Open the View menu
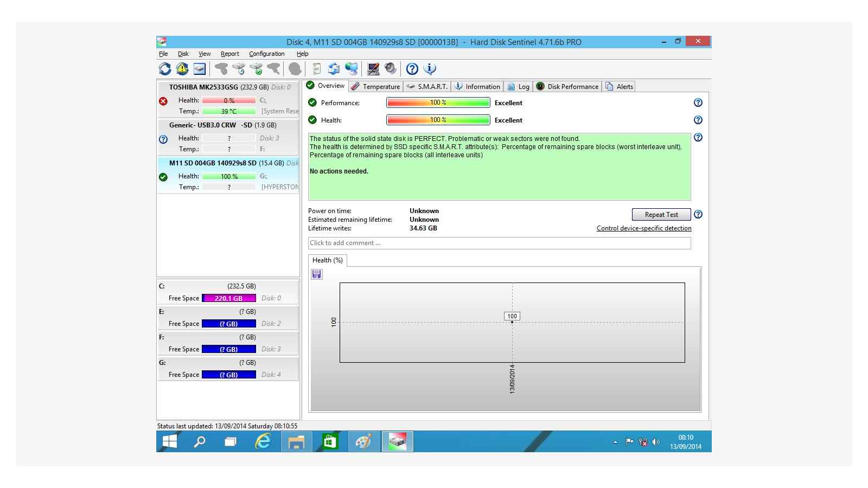The width and height of the screenshot is (868, 488). (205, 54)
